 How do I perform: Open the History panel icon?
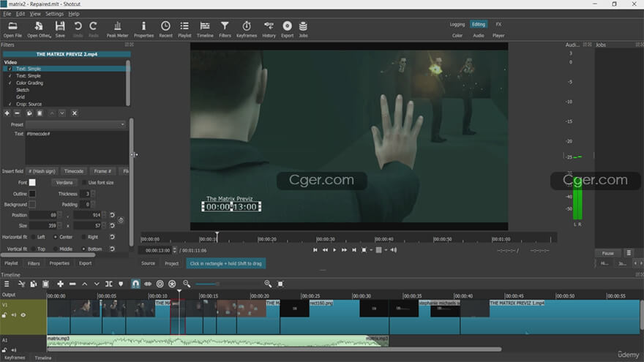[x=269, y=29]
